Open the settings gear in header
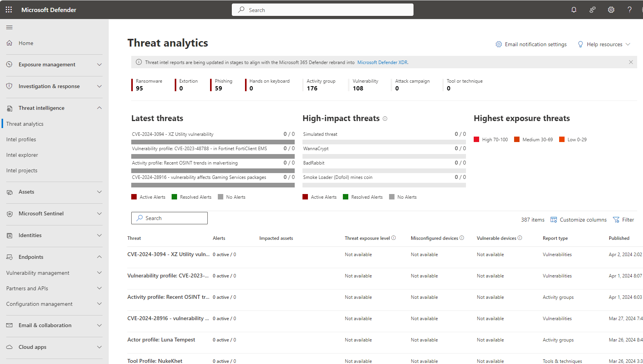 click(x=611, y=10)
